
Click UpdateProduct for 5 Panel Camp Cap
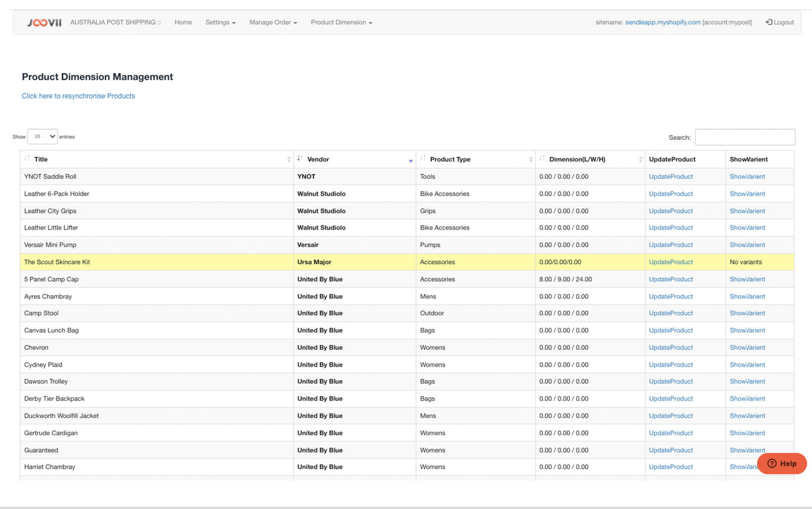671,279
